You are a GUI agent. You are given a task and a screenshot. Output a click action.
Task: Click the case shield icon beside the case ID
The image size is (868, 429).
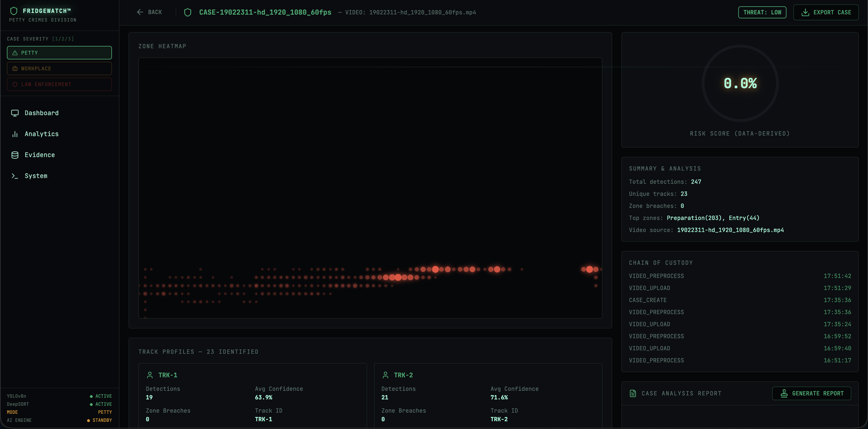[188, 12]
